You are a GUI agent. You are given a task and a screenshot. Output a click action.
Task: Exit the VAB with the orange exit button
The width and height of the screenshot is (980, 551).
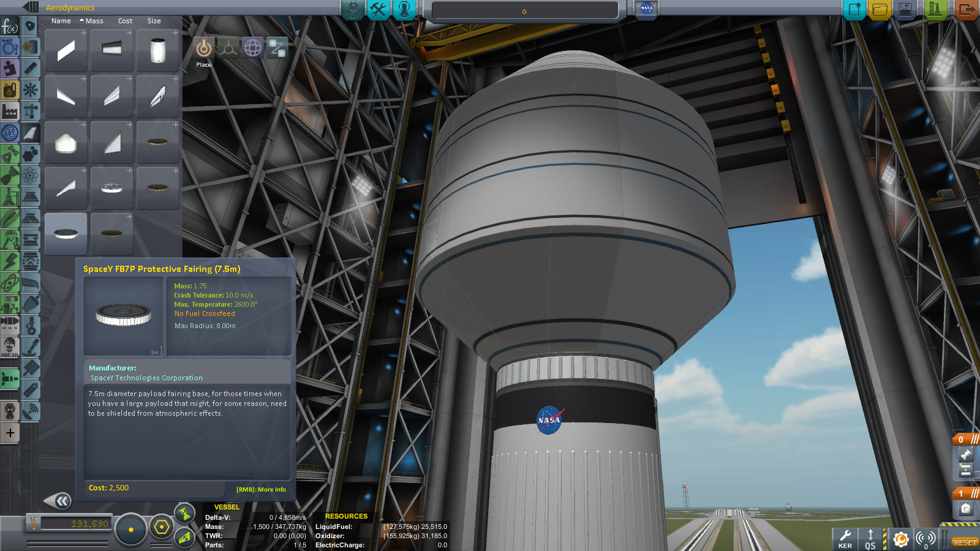click(x=965, y=9)
